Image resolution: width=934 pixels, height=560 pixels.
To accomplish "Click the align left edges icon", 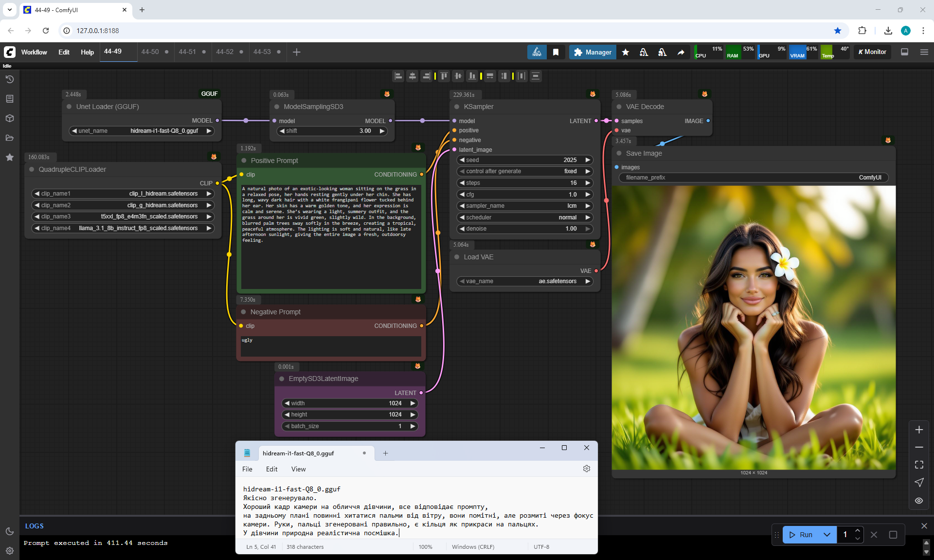I will (x=398, y=76).
